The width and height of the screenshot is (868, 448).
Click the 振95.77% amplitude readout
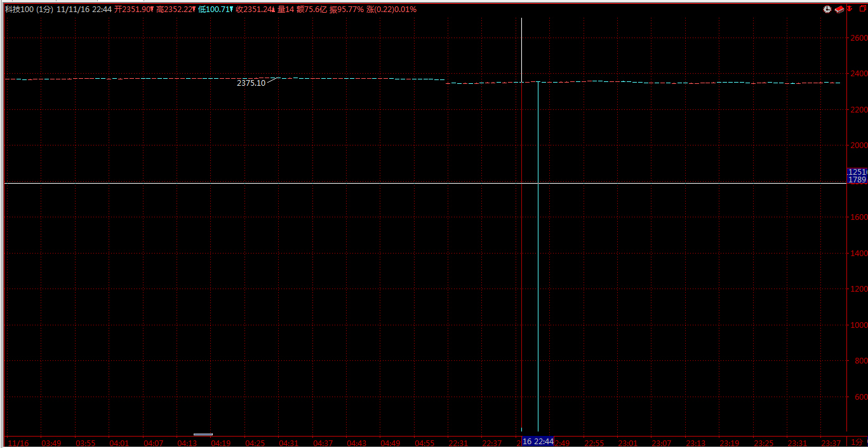(x=347, y=10)
